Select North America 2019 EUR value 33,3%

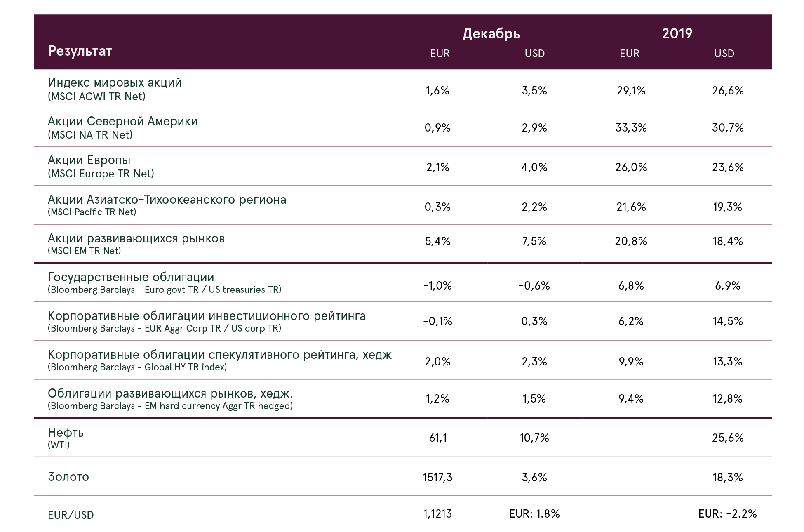[x=631, y=128]
